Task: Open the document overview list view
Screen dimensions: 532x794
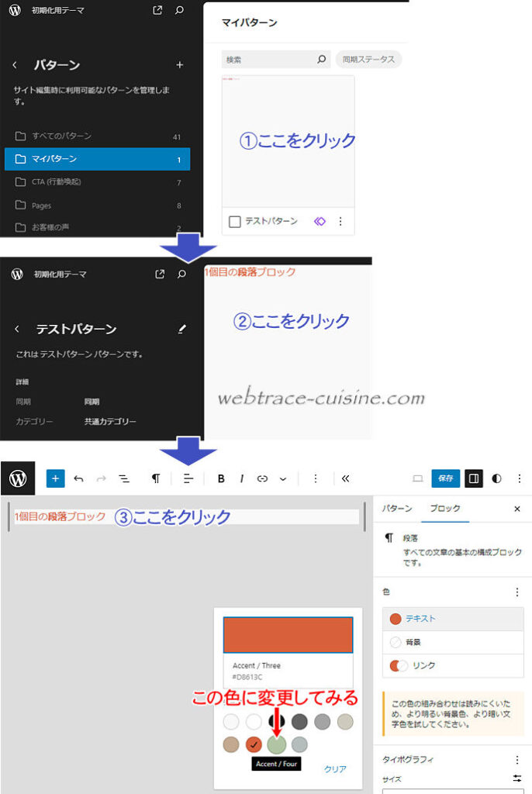Action: click(124, 478)
